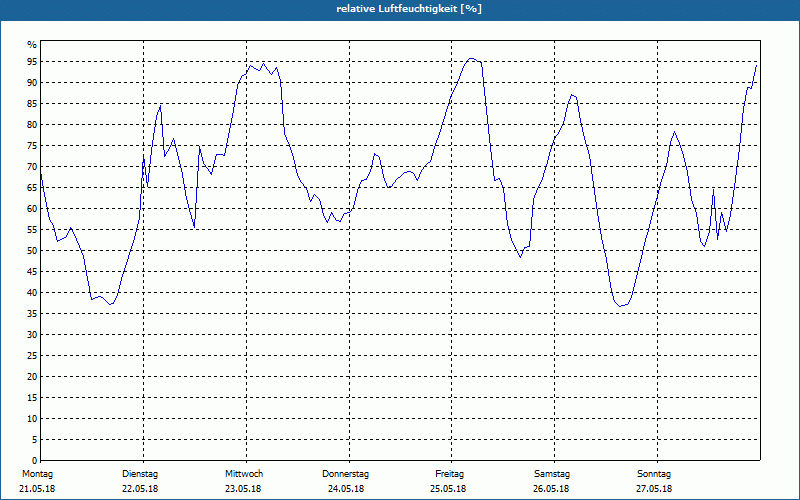
Task: Click the y-axis value 90
Action: [x=32, y=83]
